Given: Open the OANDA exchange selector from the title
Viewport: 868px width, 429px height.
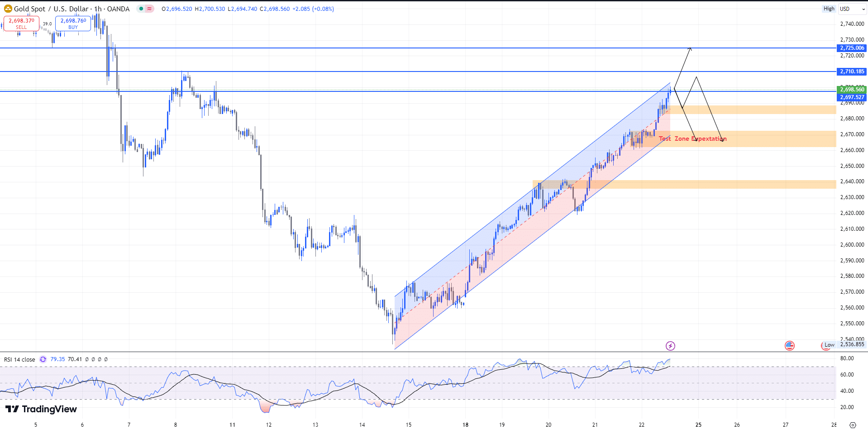Looking at the screenshot, I should point(118,9).
